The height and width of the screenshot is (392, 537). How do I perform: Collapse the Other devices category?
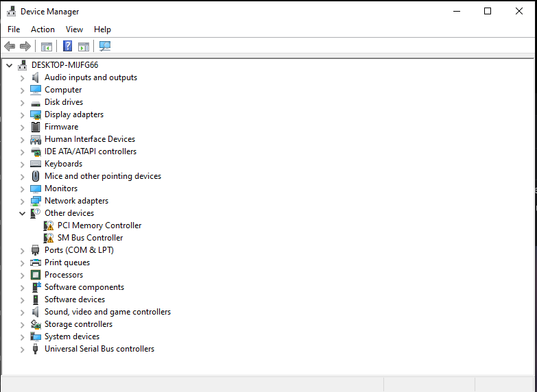tap(22, 213)
